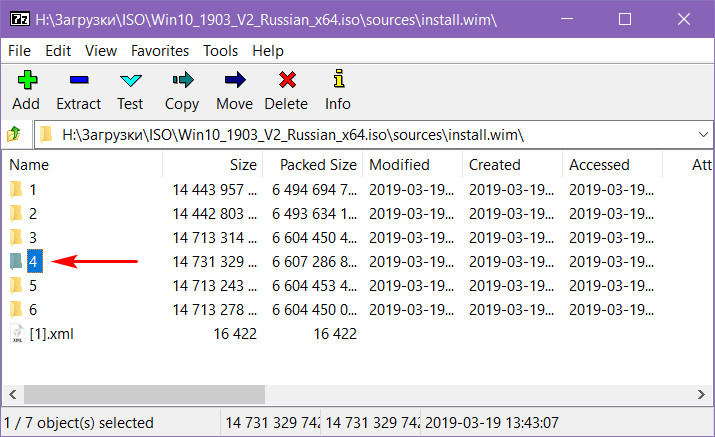Click the Test checkmark icon
The height and width of the screenshot is (437, 715).
(130, 80)
